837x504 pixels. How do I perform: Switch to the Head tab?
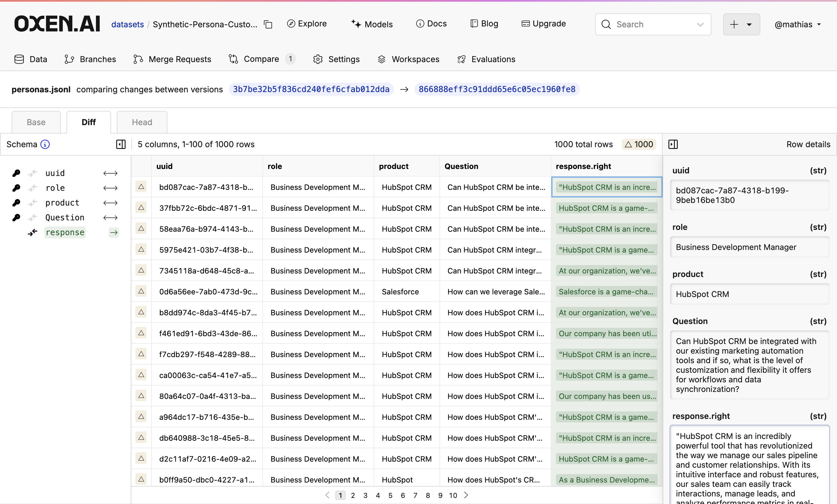pos(142,122)
